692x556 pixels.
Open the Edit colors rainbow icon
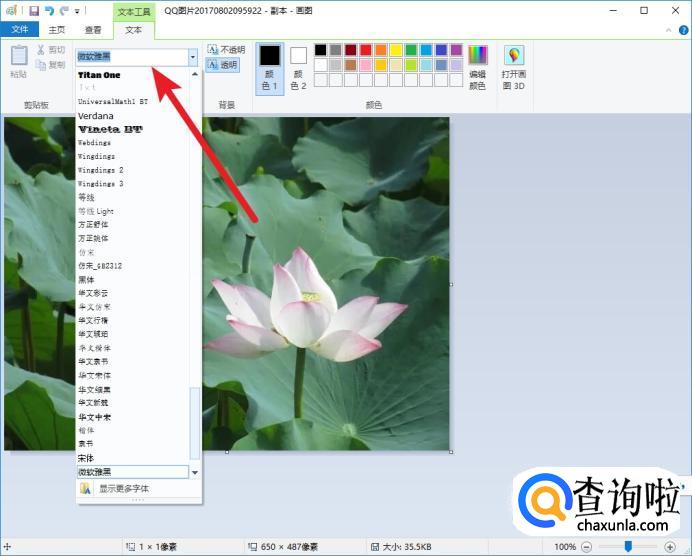(x=477, y=56)
